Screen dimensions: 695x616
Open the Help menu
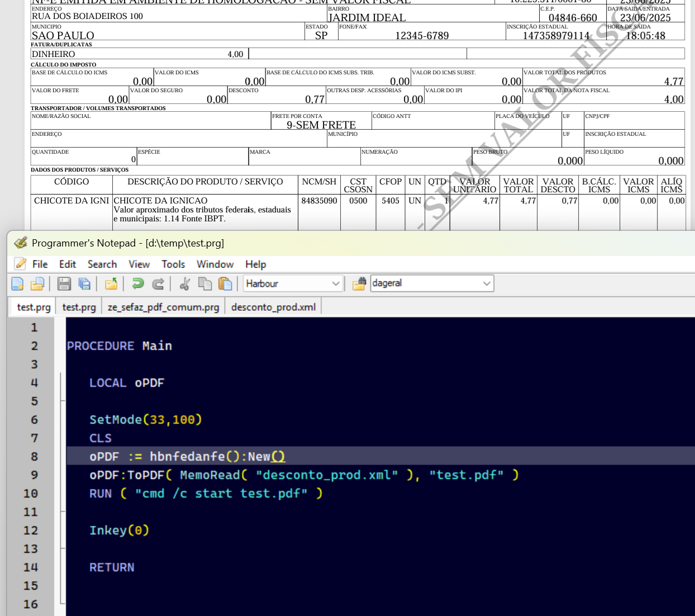click(x=255, y=264)
